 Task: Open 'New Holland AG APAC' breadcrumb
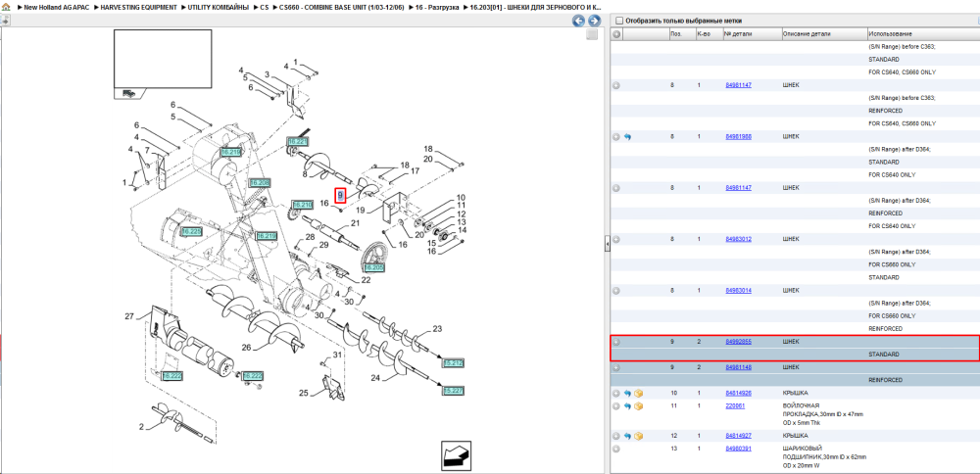(x=56, y=7)
